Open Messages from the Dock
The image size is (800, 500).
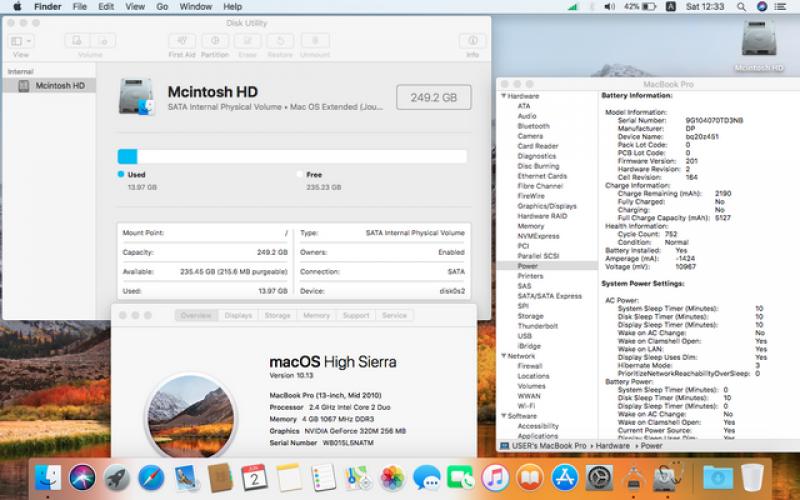426,478
